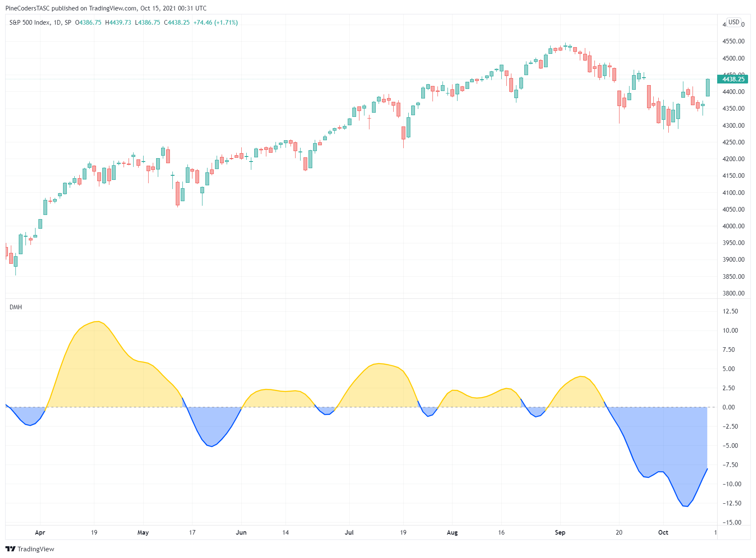756x558 pixels.
Task: Click the 4250.00 price axis label
Action: click(733, 142)
